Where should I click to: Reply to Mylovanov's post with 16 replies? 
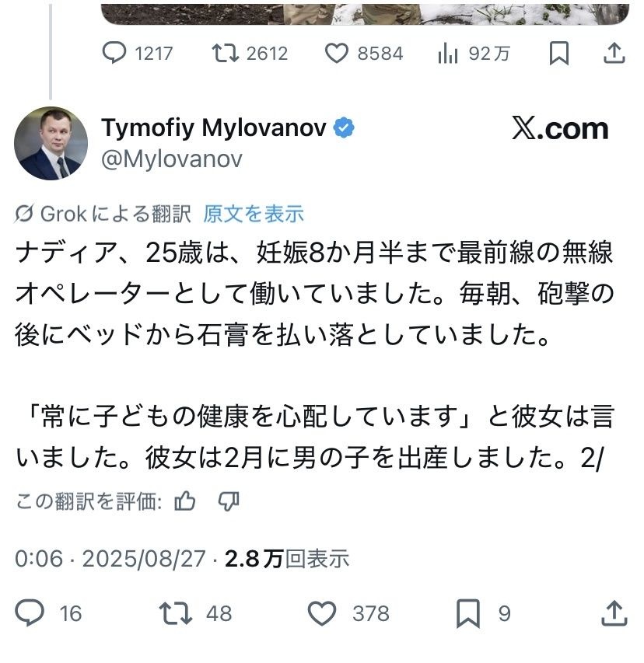click(31, 613)
